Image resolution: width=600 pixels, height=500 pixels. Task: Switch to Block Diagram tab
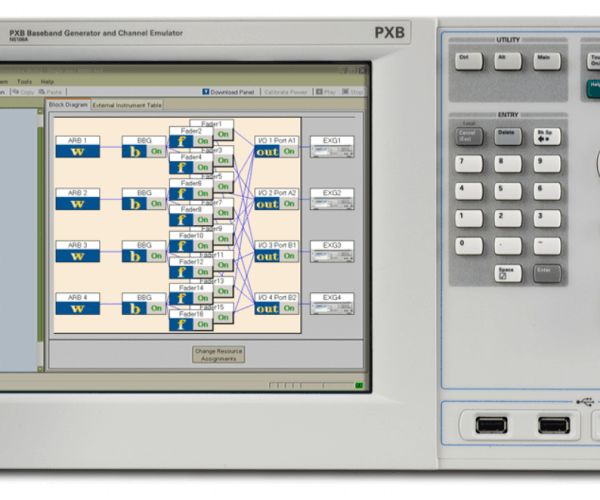68,104
